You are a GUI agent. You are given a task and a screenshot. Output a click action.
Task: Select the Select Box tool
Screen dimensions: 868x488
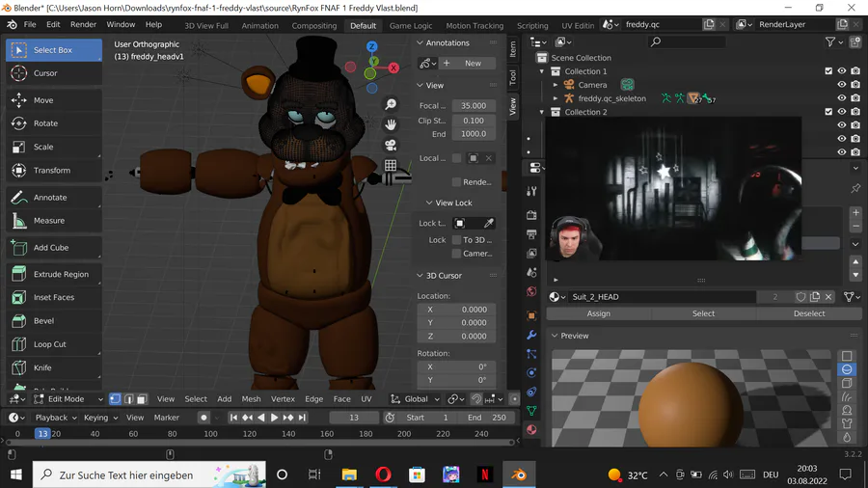[54, 50]
